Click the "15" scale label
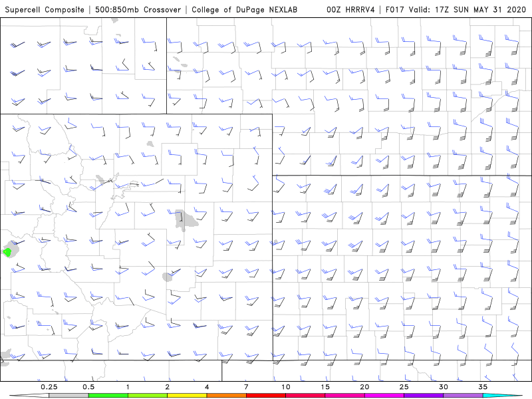This screenshot has width=532, height=399. 325,387
